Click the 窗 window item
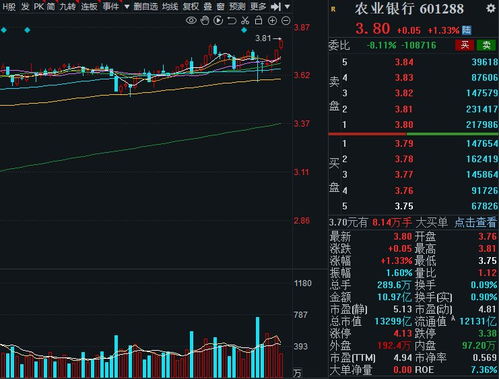Viewport: 499px width, 379px height. 220,6
